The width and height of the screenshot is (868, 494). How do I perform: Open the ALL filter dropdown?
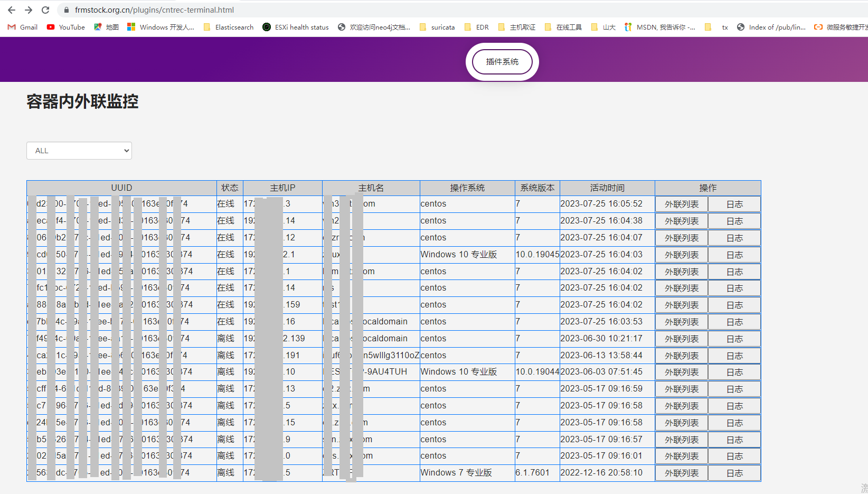79,151
